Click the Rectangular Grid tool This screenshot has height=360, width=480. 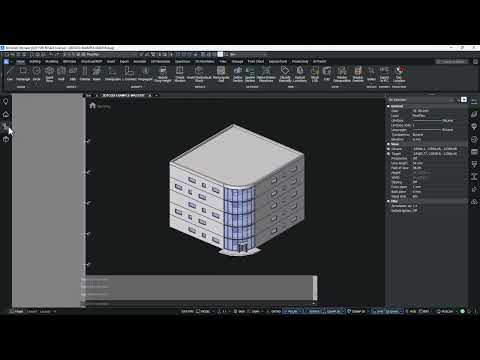[221, 74]
